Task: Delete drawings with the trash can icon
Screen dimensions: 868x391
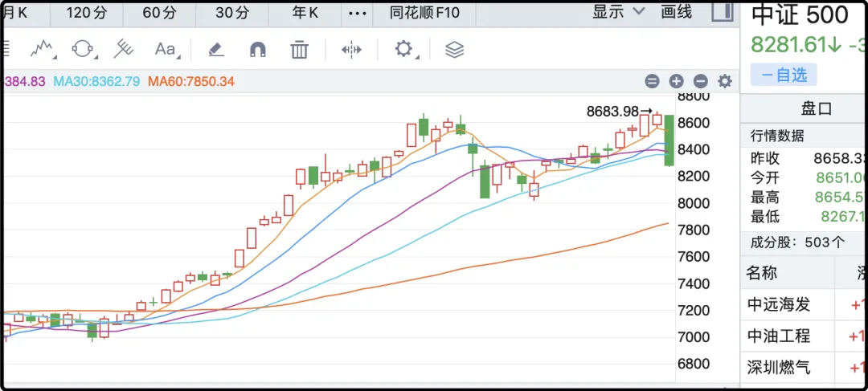Action: [x=300, y=50]
